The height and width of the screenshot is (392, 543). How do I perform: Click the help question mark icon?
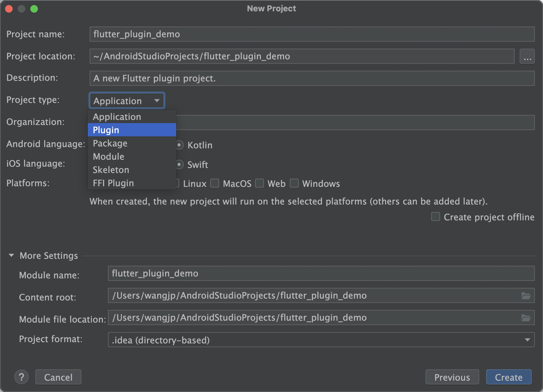[21, 377]
